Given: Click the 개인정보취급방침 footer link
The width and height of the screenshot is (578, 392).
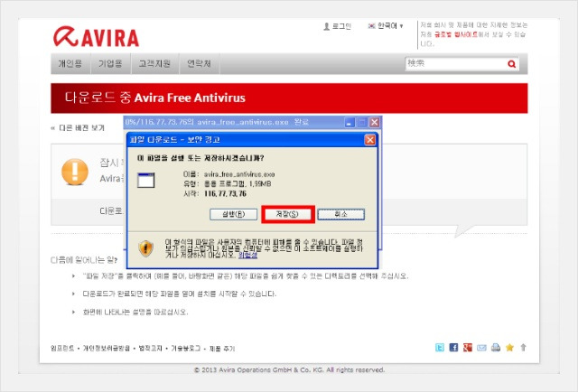Looking at the screenshot, I should coord(107,348).
